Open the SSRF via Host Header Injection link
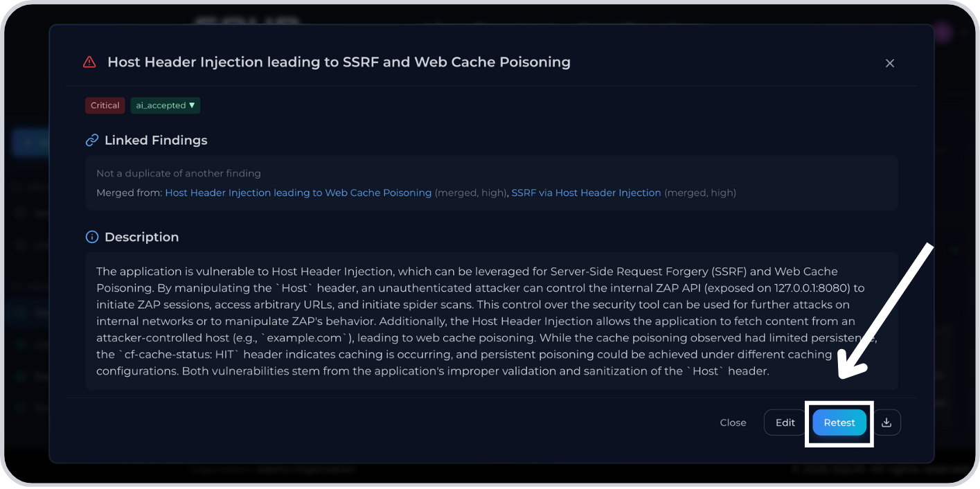Viewport: 980px width, 489px height. (x=586, y=193)
